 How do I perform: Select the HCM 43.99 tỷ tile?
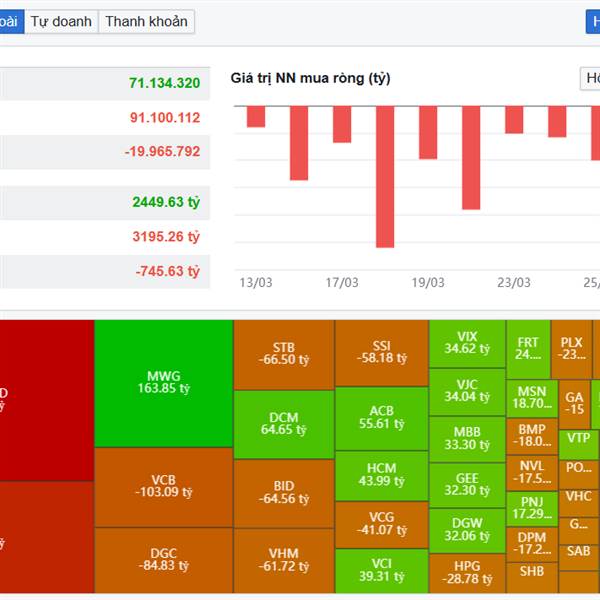click(382, 476)
